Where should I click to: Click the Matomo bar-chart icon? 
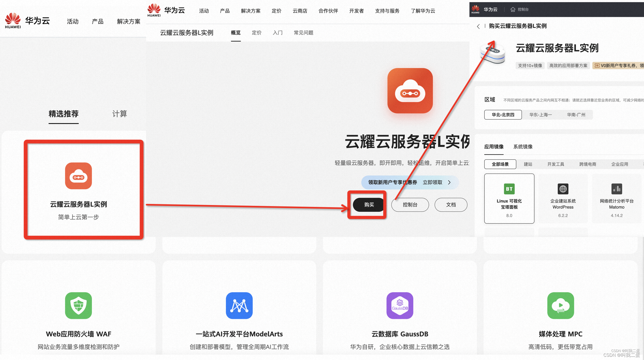pyautogui.click(x=617, y=189)
